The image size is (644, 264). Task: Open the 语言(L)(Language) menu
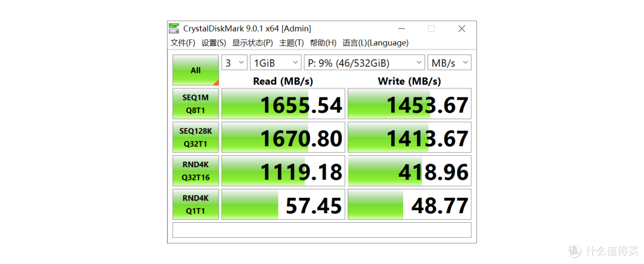point(376,43)
